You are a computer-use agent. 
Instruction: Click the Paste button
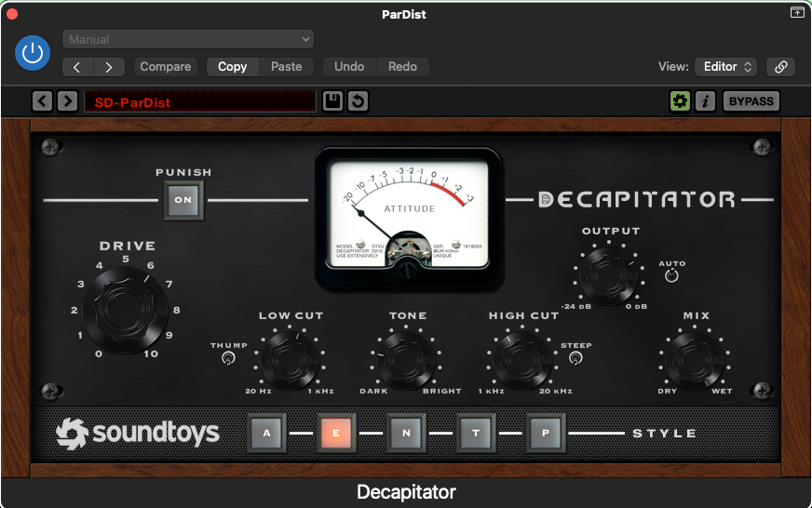(287, 67)
